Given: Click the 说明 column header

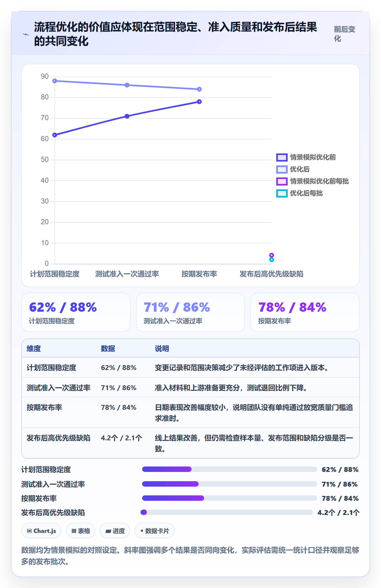Looking at the screenshot, I should tap(162, 348).
